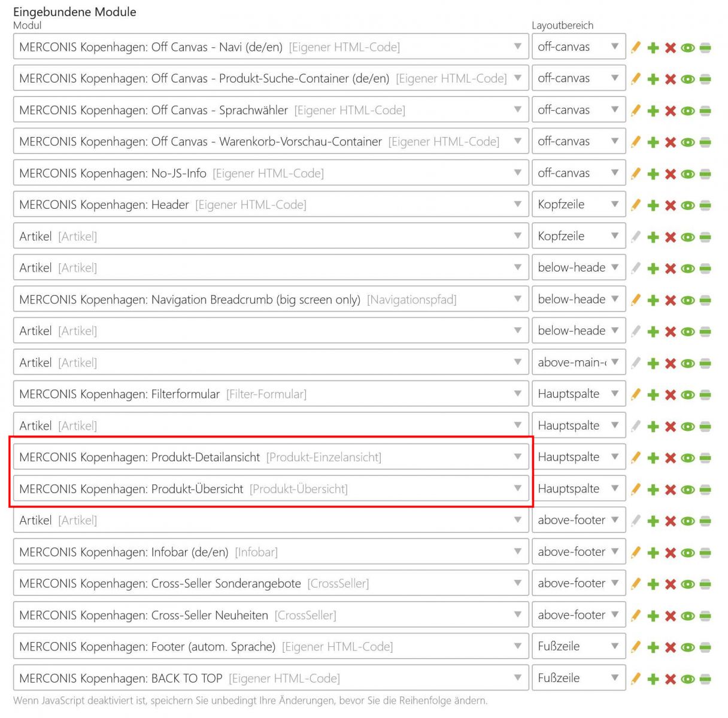Delete the MERCONIS Kopenhagen: Header row
The image size is (728, 718).
tap(671, 206)
